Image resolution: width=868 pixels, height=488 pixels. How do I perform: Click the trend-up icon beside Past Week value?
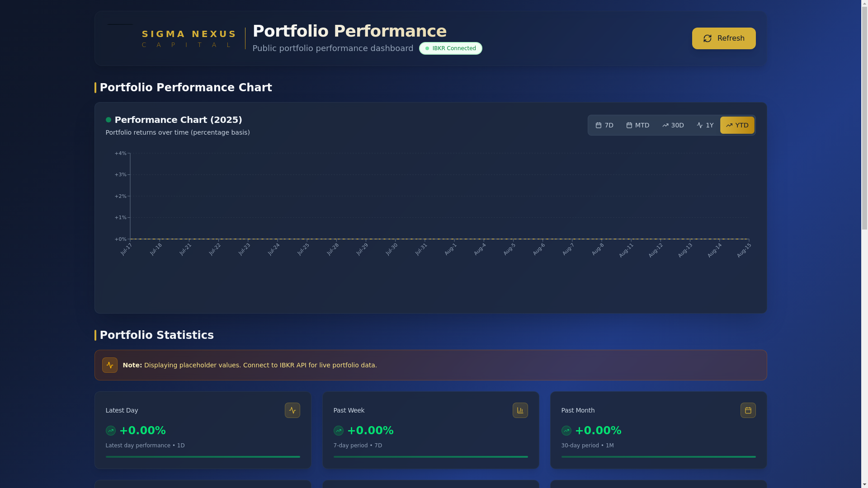[339, 431]
